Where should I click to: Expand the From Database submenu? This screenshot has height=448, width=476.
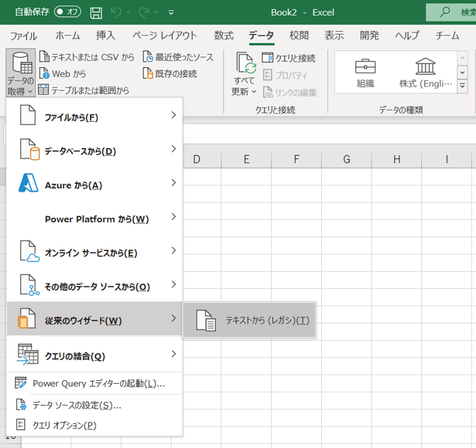point(94,151)
